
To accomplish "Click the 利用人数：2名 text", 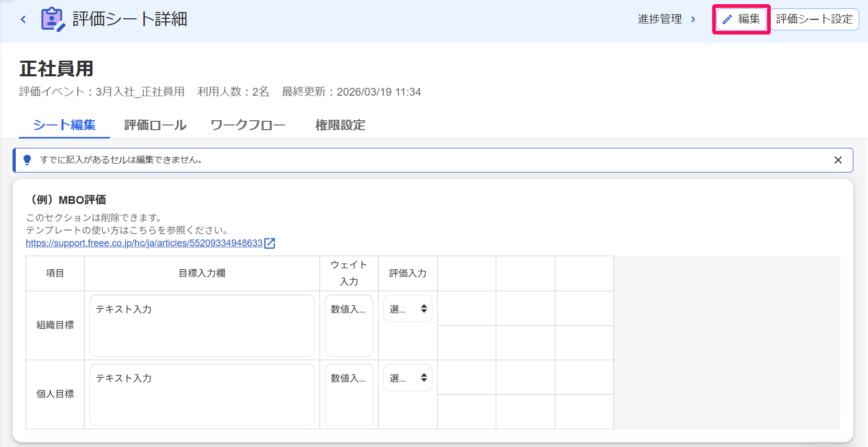I will point(233,92).
